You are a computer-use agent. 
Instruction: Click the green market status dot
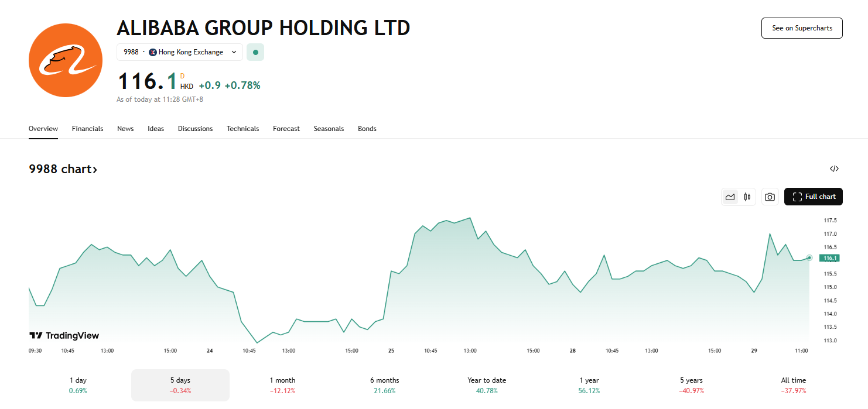pos(255,52)
